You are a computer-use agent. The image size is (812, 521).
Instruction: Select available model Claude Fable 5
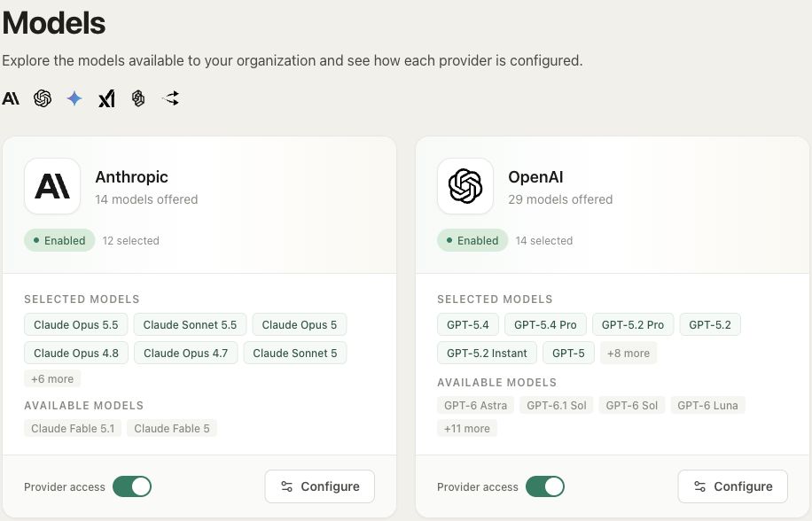pos(172,428)
